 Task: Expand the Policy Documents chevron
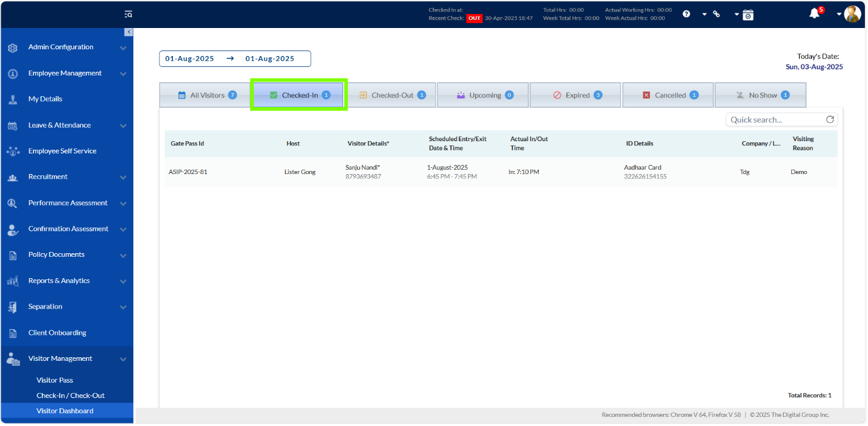point(123,255)
